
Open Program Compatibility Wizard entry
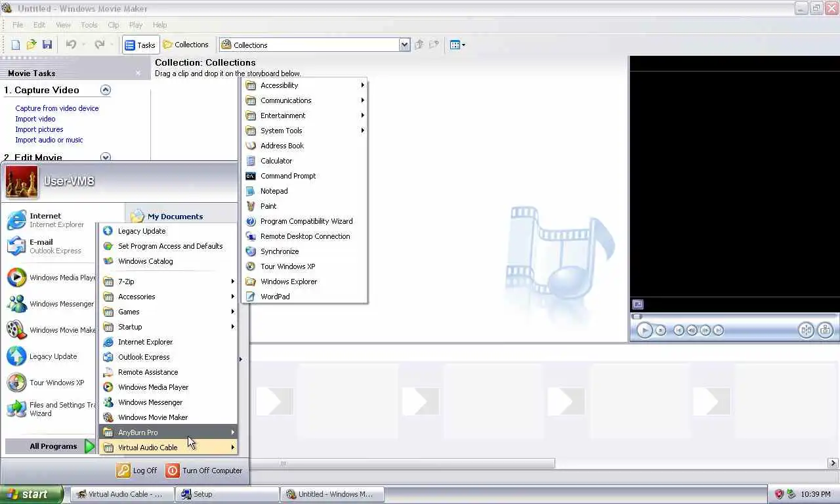[x=304, y=221]
